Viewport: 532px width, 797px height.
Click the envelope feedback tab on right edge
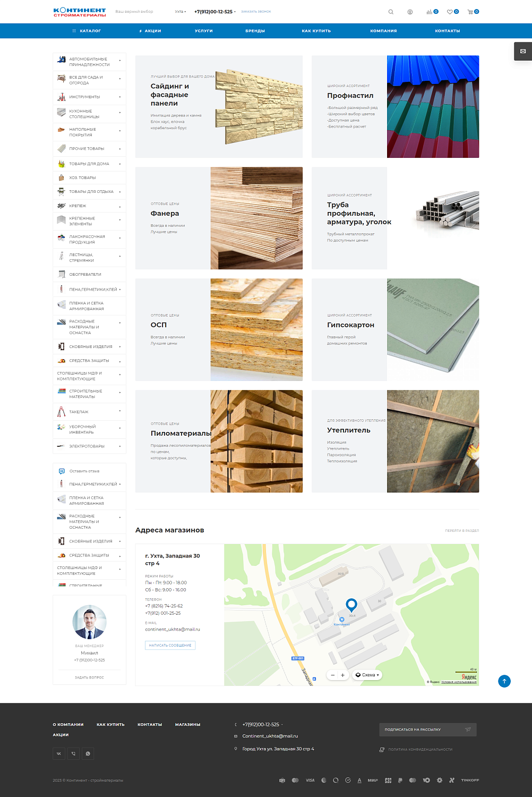[523, 52]
